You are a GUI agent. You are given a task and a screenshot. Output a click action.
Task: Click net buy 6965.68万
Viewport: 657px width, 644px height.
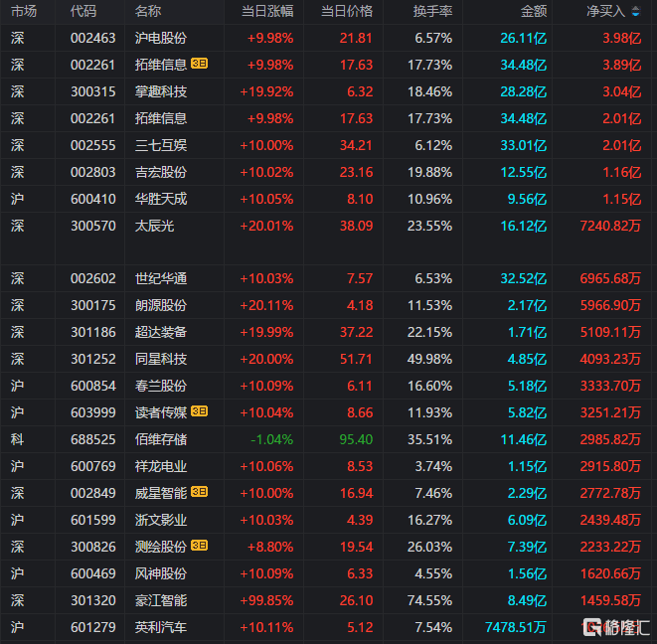[x=610, y=278]
